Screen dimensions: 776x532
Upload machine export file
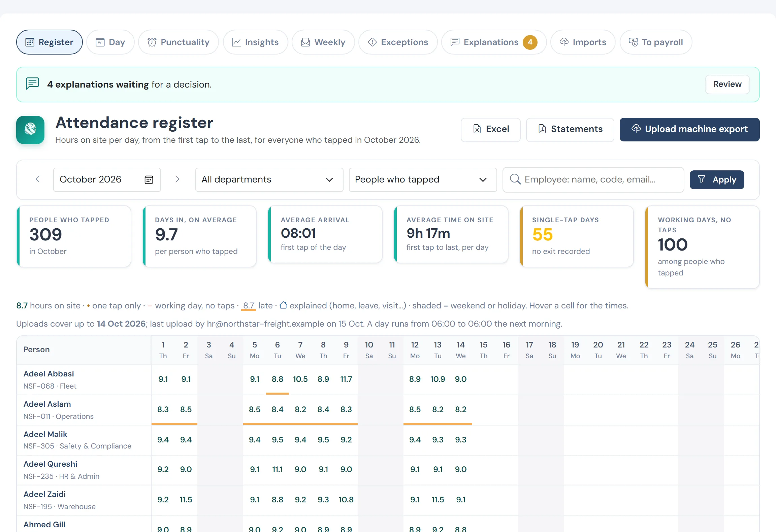coord(689,129)
